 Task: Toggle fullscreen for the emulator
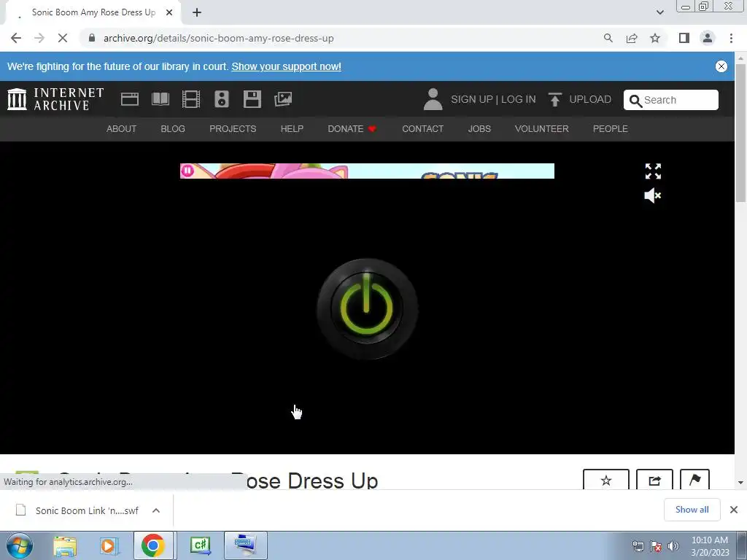pyautogui.click(x=653, y=171)
